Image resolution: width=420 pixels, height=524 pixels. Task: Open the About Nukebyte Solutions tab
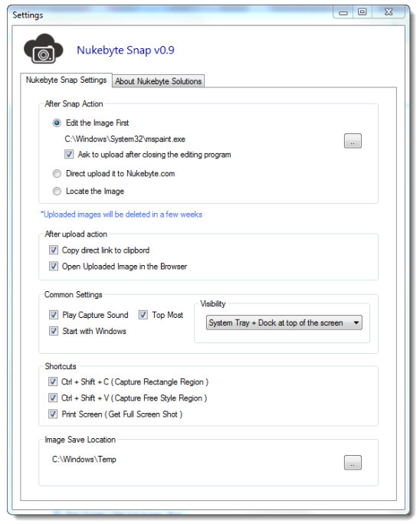[158, 81]
